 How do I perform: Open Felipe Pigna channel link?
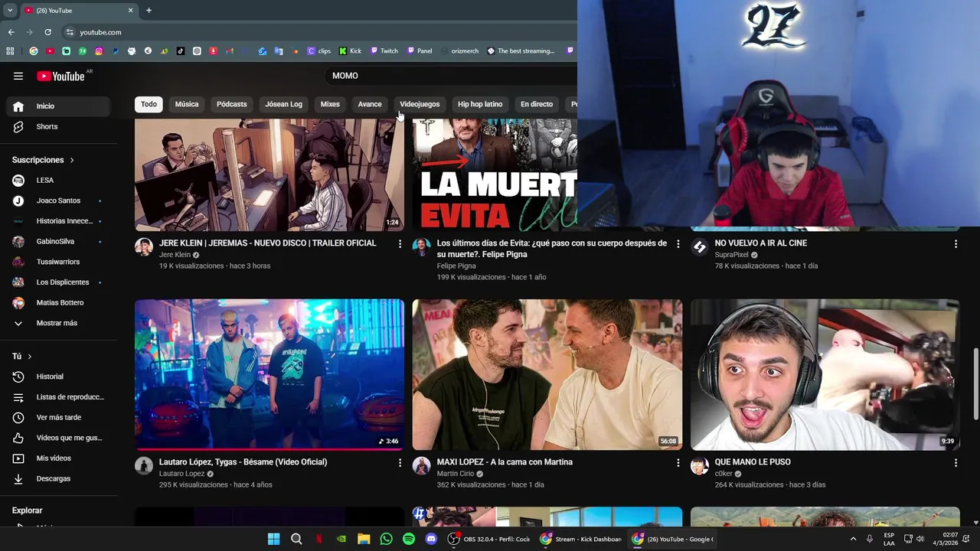pyautogui.click(x=456, y=266)
